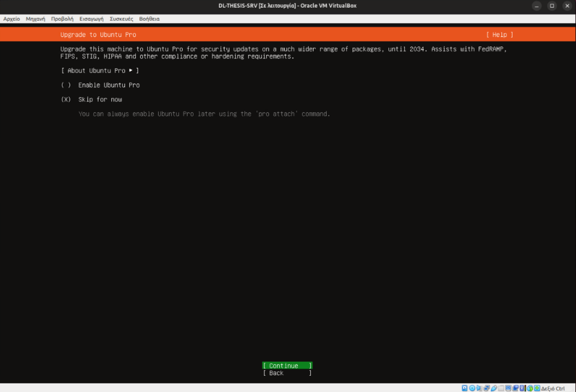Click the Δεξιό Ctrl host key indicator
Screen dimensions: 576x392
pos(553,388)
